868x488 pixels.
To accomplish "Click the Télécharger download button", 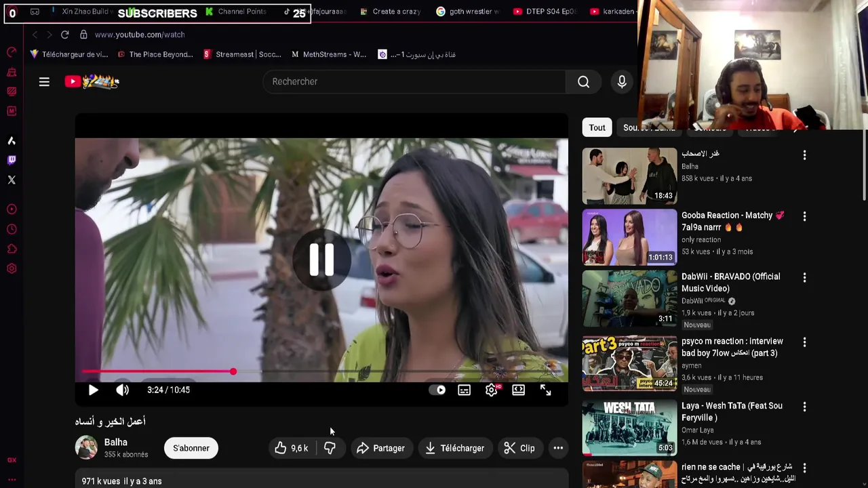I will (454, 448).
